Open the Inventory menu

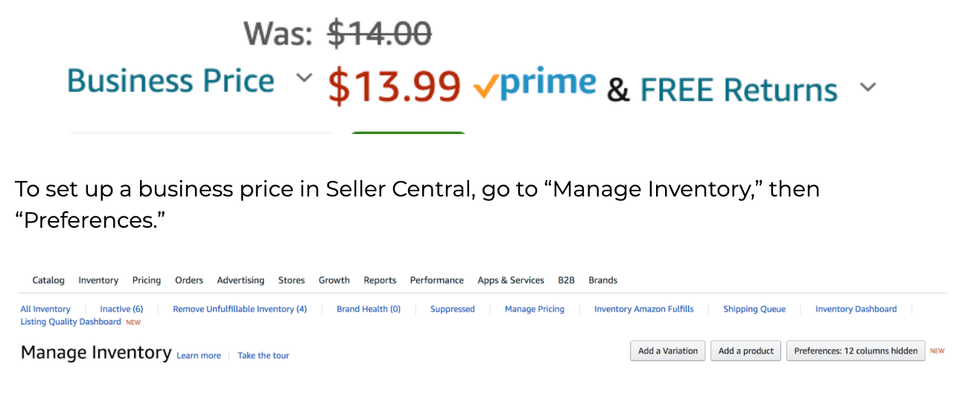pyautogui.click(x=98, y=281)
